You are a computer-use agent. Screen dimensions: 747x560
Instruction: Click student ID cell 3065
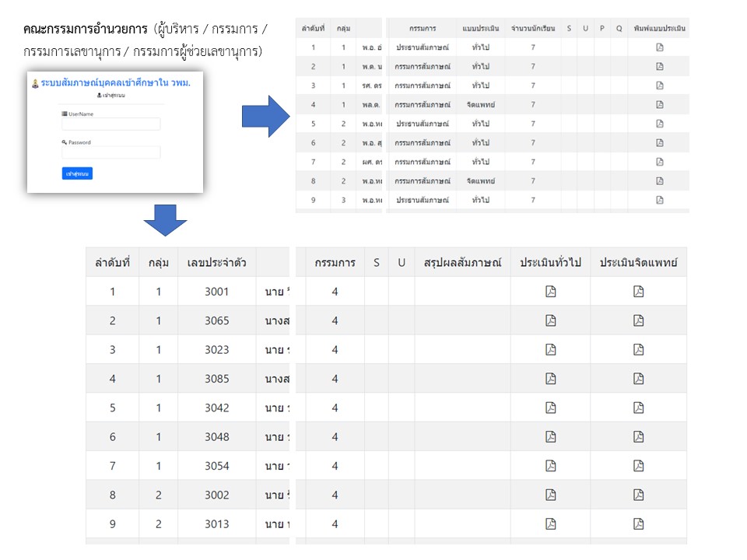[217, 320]
